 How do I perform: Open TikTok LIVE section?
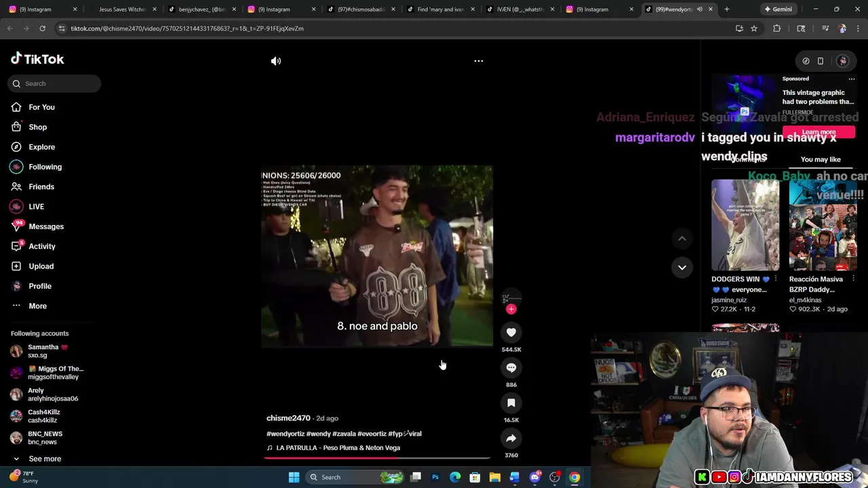click(36, 207)
